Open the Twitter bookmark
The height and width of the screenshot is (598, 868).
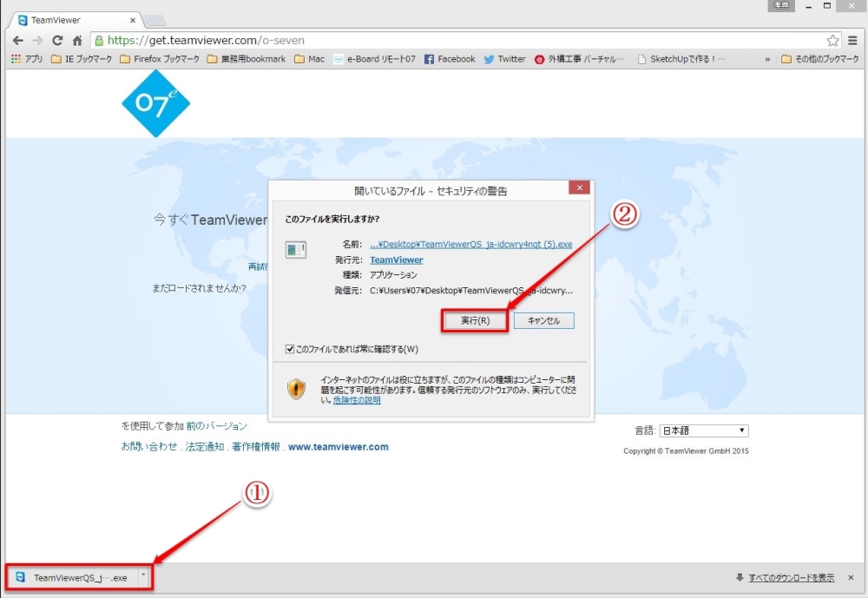[x=504, y=59]
